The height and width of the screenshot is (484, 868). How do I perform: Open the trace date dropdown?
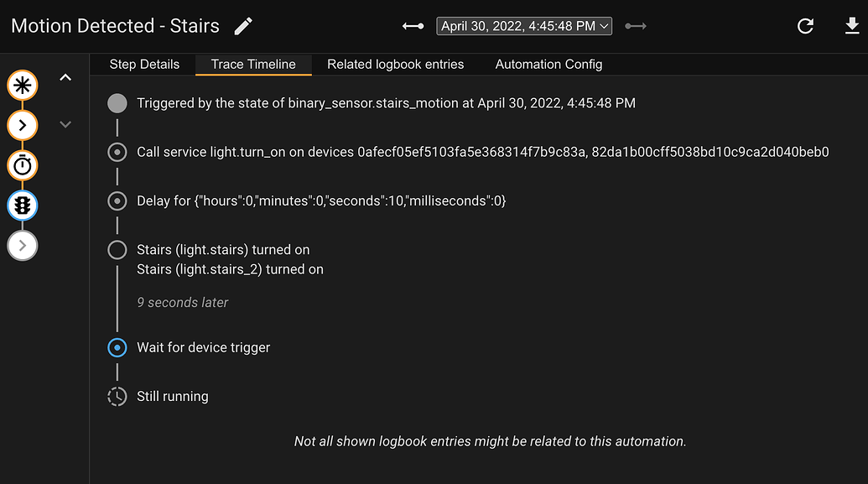click(x=524, y=26)
